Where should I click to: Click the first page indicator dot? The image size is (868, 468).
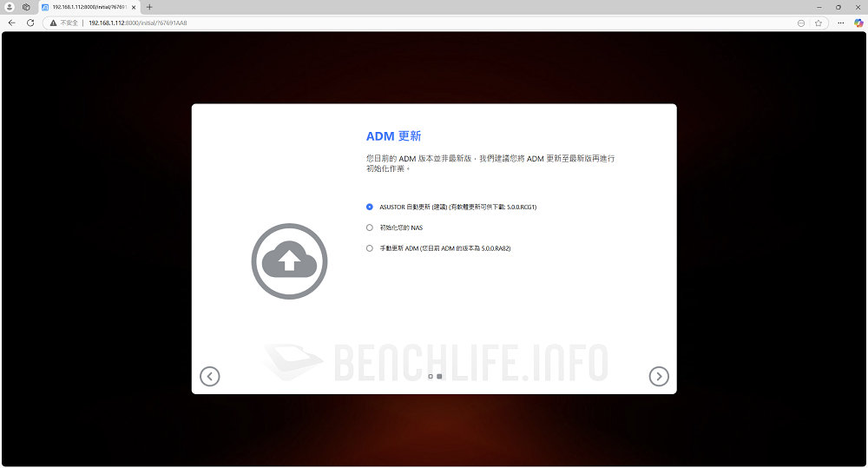(x=431, y=377)
